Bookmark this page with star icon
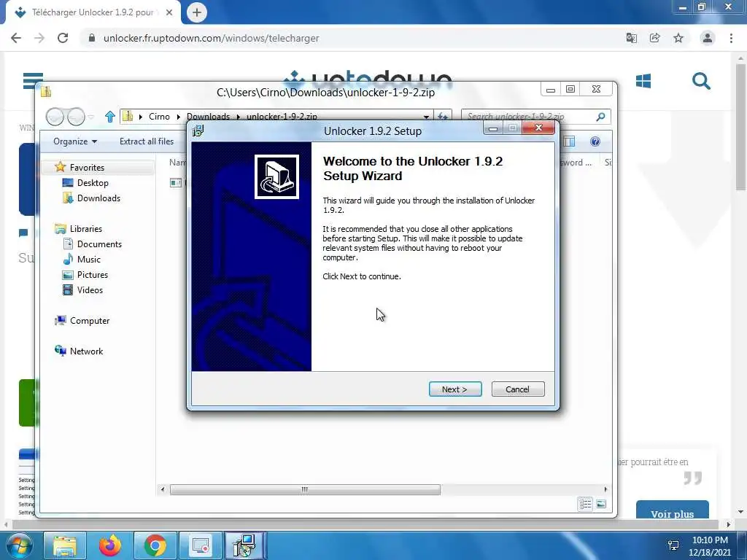Viewport: 747px width, 560px height. click(x=678, y=38)
